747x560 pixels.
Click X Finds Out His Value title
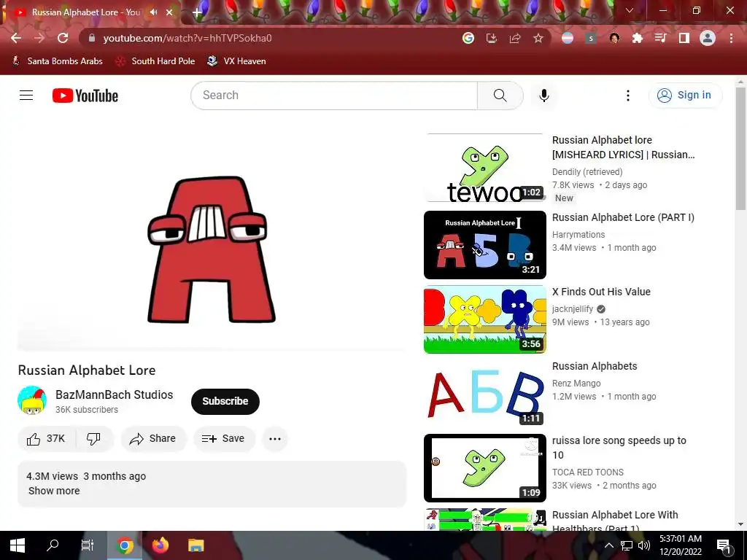[601, 292]
